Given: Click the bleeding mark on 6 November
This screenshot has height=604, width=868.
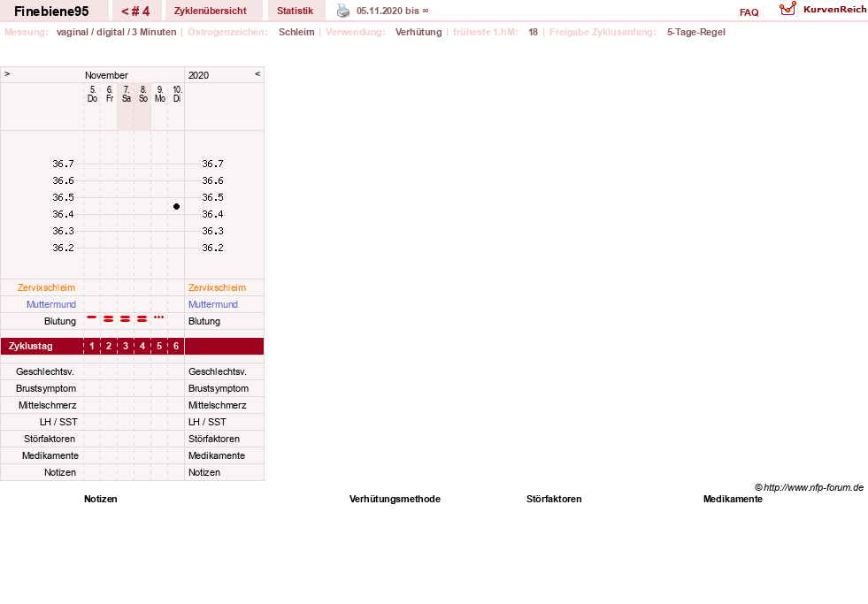Looking at the screenshot, I should tap(109, 319).
